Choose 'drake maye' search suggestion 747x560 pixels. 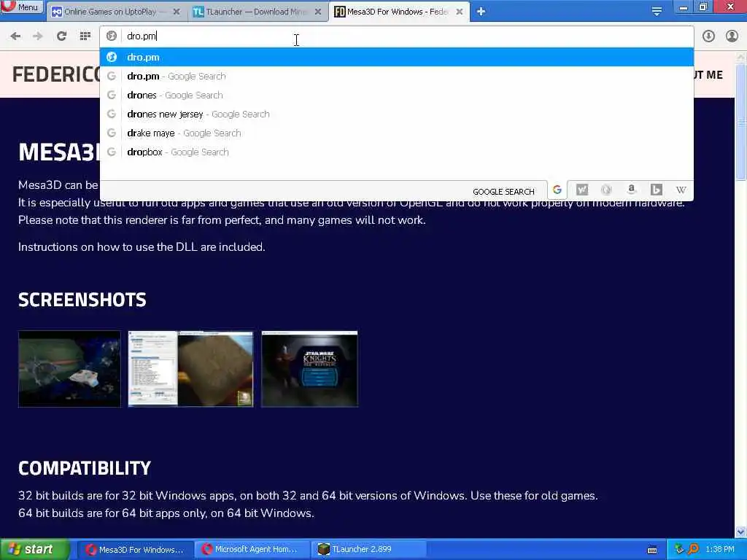396,133
